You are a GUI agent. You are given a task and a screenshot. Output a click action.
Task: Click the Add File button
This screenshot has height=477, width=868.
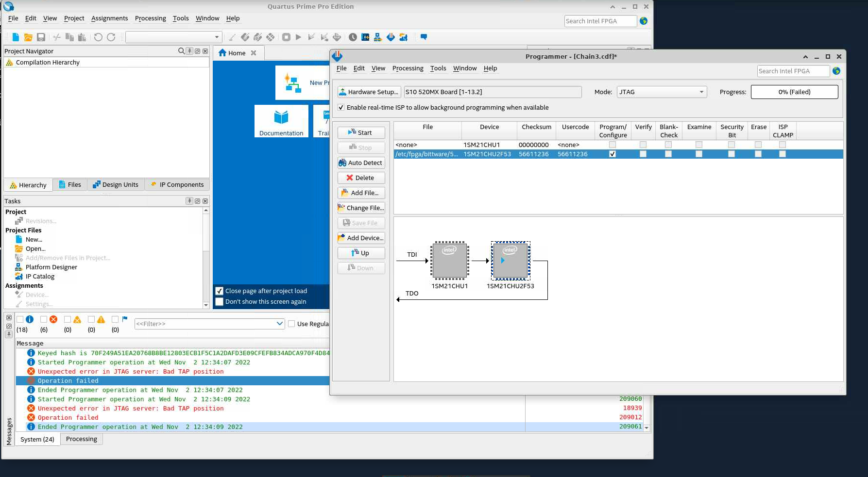361,193
